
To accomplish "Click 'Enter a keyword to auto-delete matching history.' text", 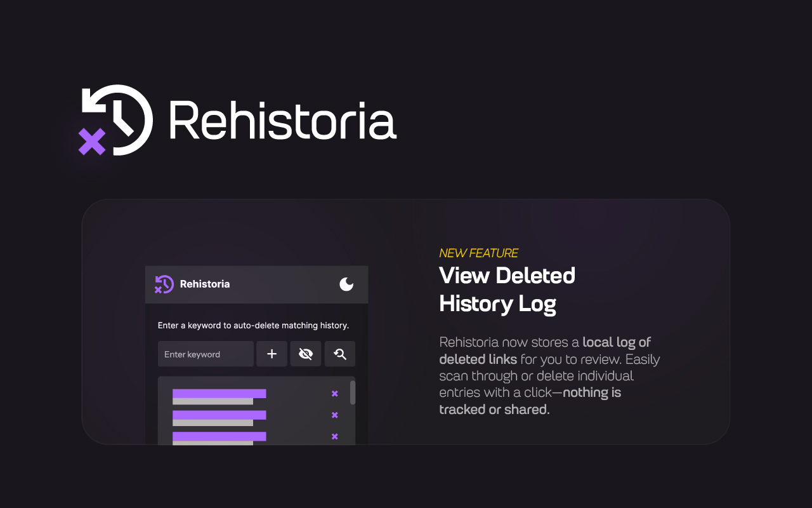I will pyautogui.click(x=253, y=325).
